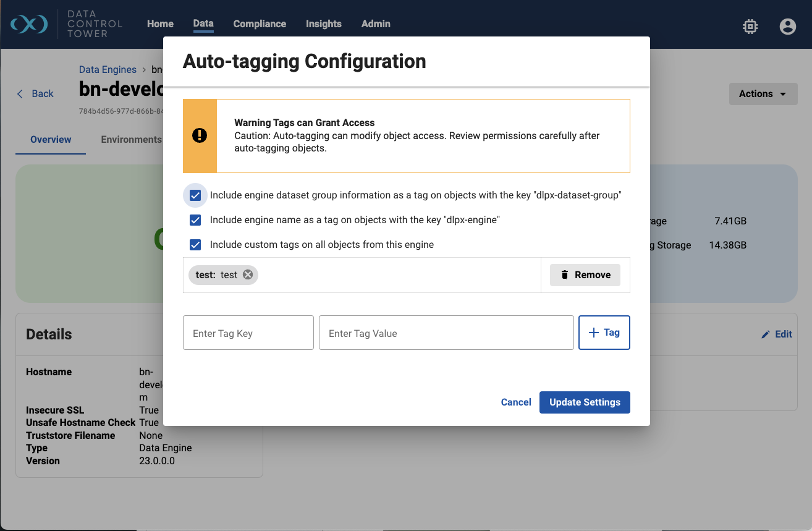Uncheck the dlpx-dataset-group tag option
The width and height of the screenshot is (812, 531).
(195, 195)
